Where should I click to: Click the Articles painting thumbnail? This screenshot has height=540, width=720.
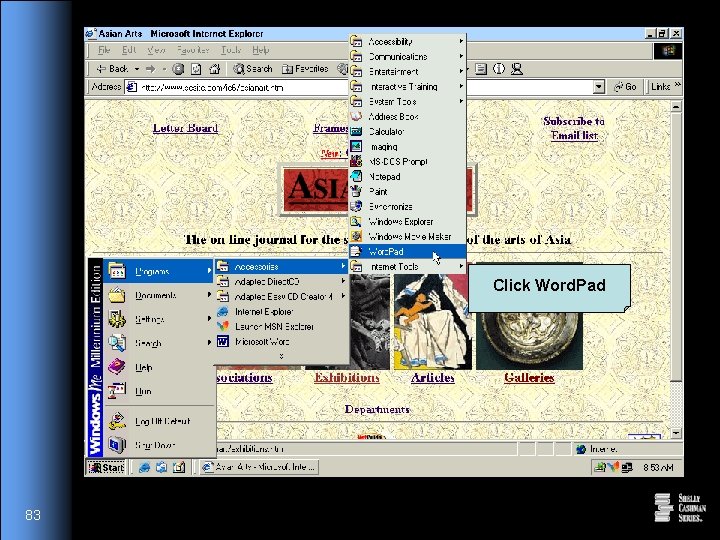click(x=433, y=321)
